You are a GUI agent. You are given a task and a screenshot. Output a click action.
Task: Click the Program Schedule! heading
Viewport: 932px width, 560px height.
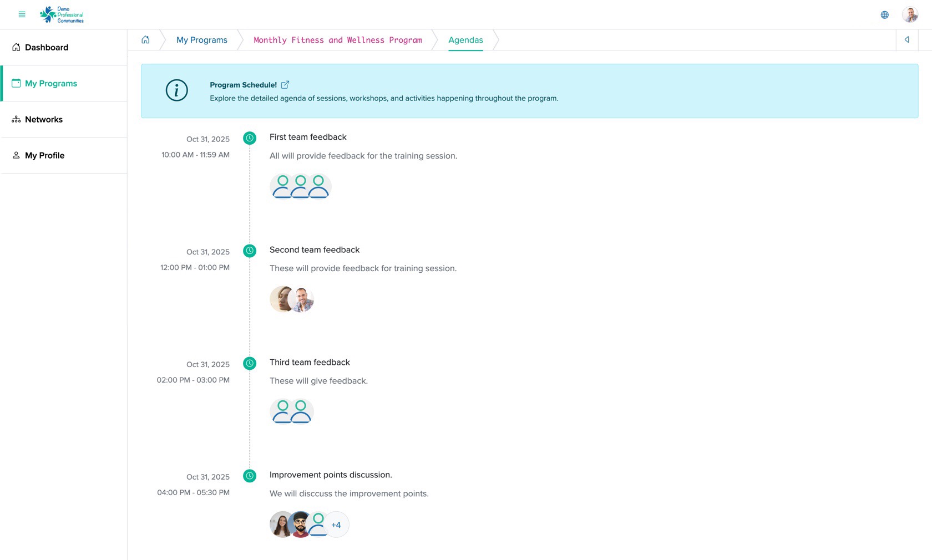click(243, 85)
